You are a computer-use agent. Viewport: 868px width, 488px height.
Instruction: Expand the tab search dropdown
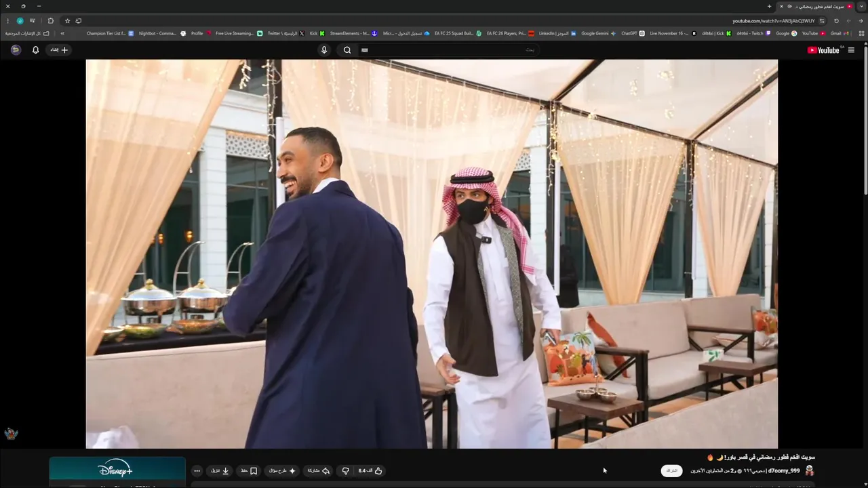click(x=861, y=6)
